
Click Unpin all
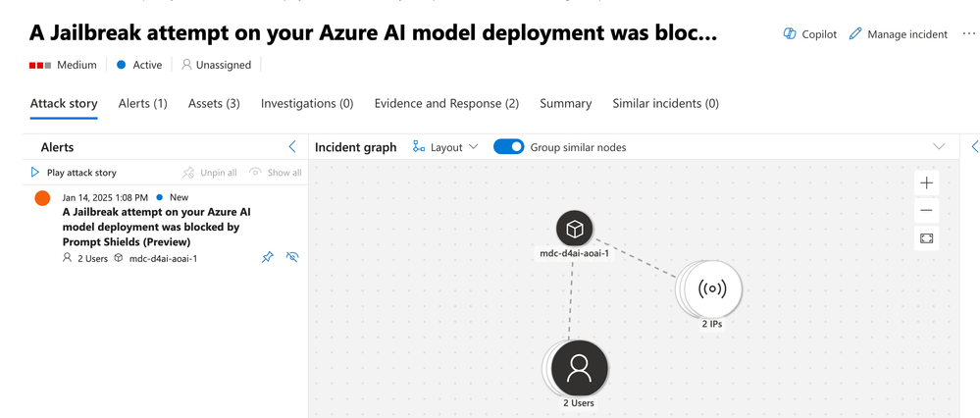[209, 173]
